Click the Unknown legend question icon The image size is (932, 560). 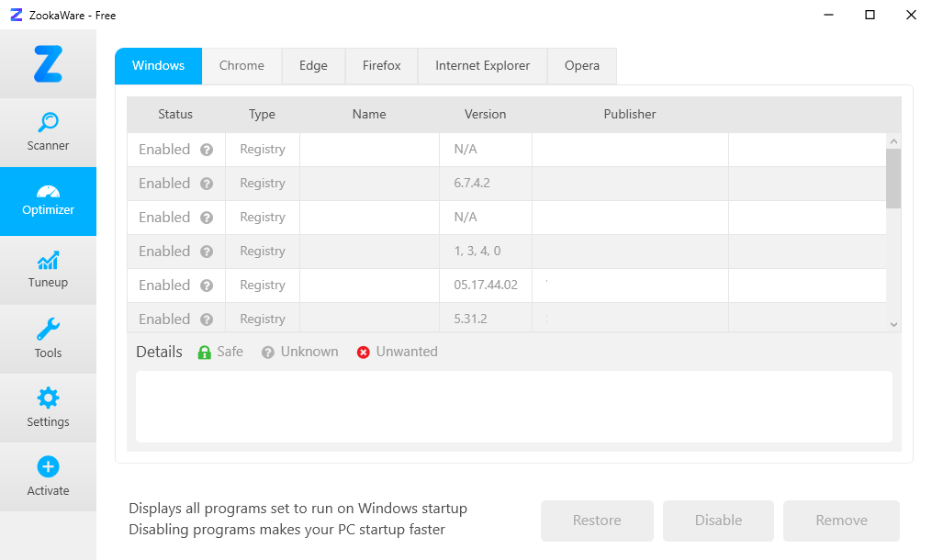click(268, 353)
